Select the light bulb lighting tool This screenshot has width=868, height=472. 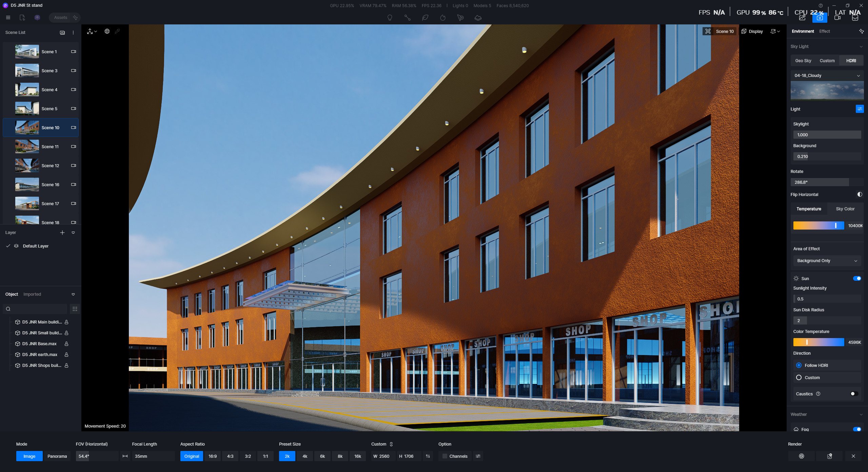point(390,18)
